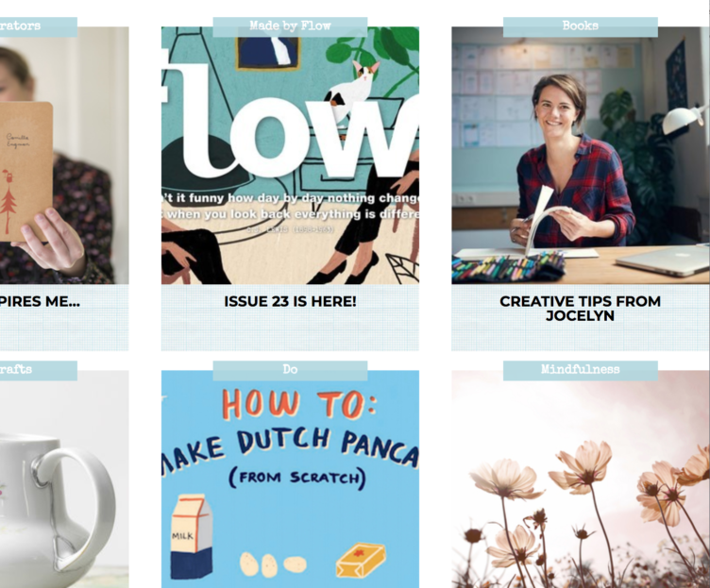Image resolution: width=710 pixels, height=588 pixels.
Task: Open the 'Issue 23 is here!' headline
Action: click(x=290, y=301)
